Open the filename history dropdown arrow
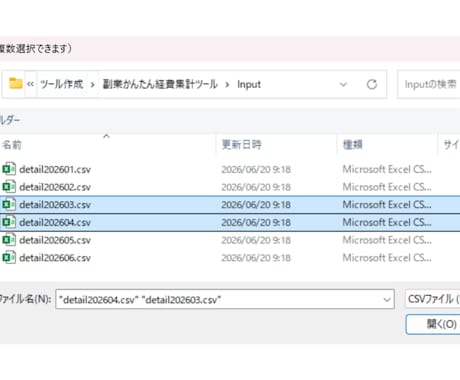The image size is (460, 380). tap(387, 300)
